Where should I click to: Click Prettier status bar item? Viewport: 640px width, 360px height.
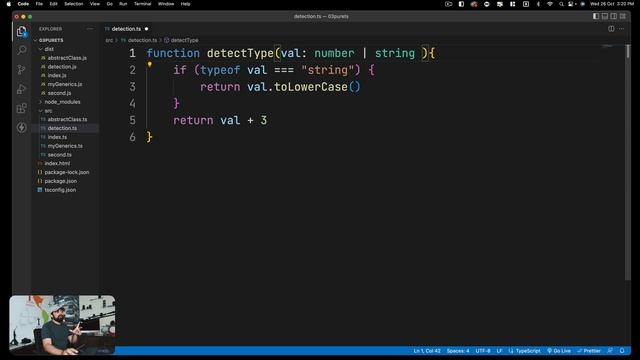[589, 351]
